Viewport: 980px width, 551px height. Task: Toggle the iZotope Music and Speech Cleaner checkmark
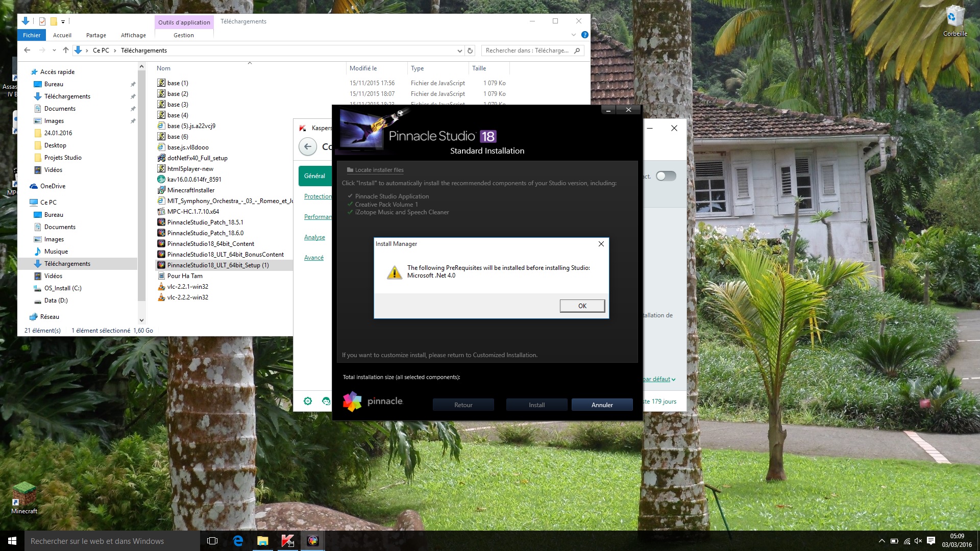[x=350, y=212]
